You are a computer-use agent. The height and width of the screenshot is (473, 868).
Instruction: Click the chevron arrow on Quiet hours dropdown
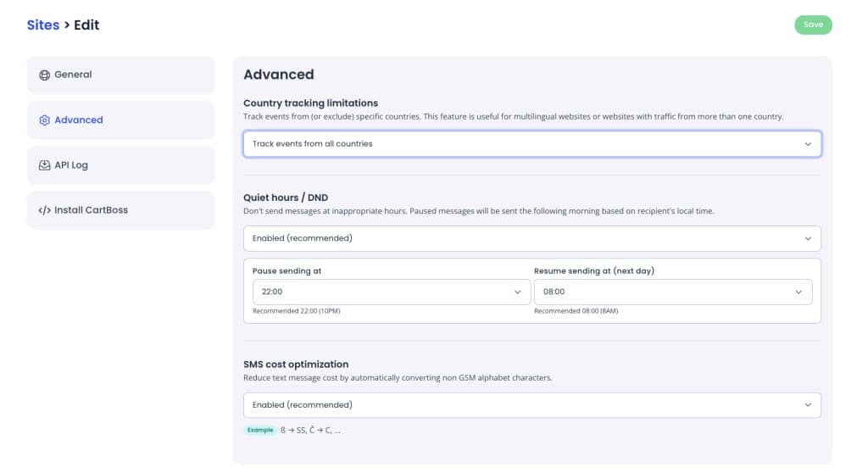coord(808,239)
